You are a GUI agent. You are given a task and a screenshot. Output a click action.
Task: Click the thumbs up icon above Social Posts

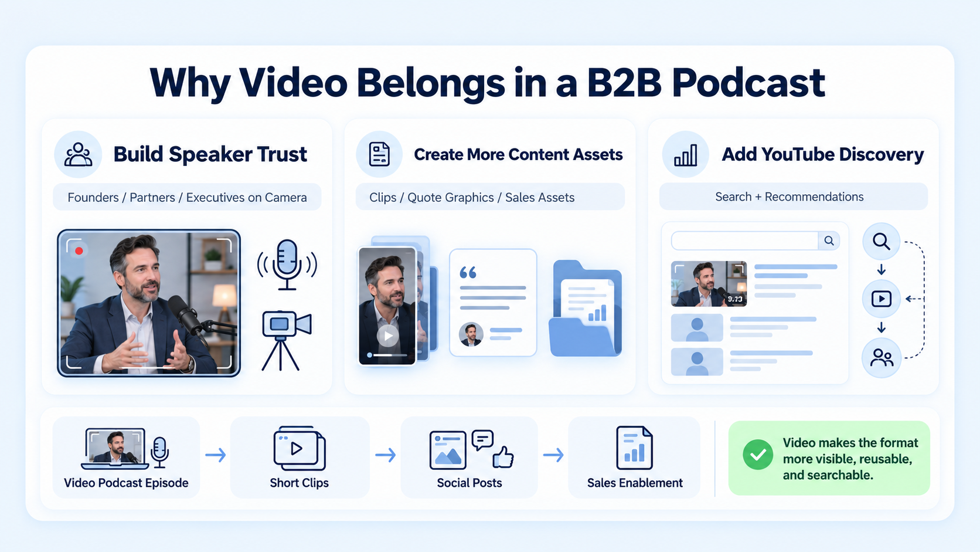pyautogui.click(x=503, y=457)
